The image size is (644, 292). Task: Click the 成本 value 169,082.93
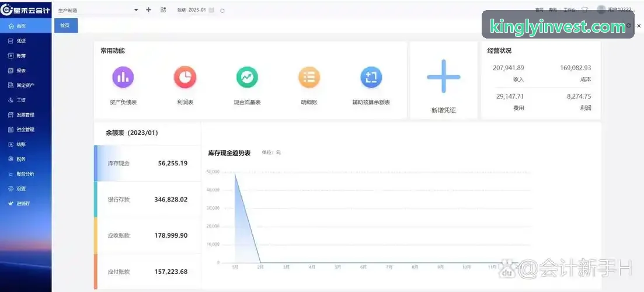[576, 68]
